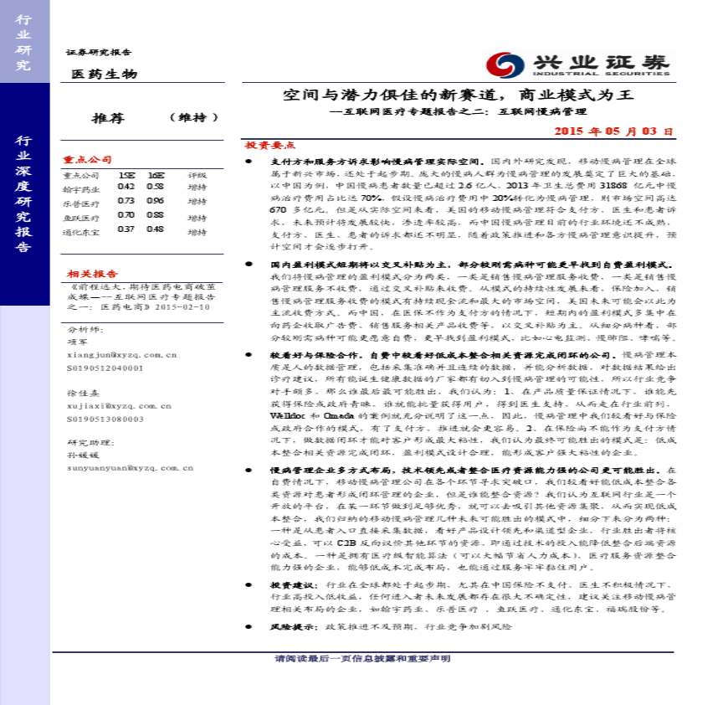Click the 0.70 value for 鱼跃医疗
The height and width of the screenshot is (705, 728).
point(126,215)
